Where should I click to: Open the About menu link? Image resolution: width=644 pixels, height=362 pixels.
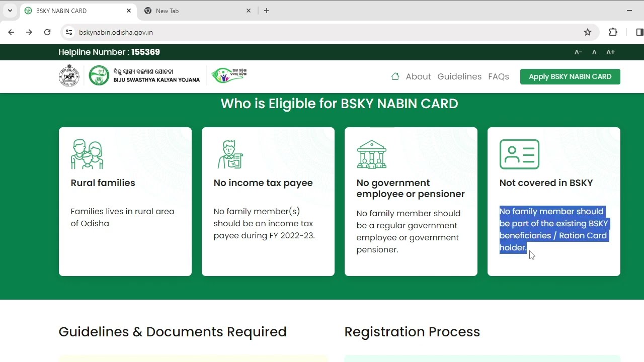[x=418, y=76]
